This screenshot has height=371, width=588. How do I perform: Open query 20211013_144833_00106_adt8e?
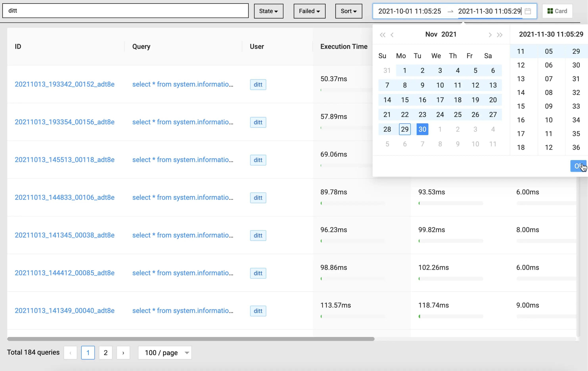64,197
